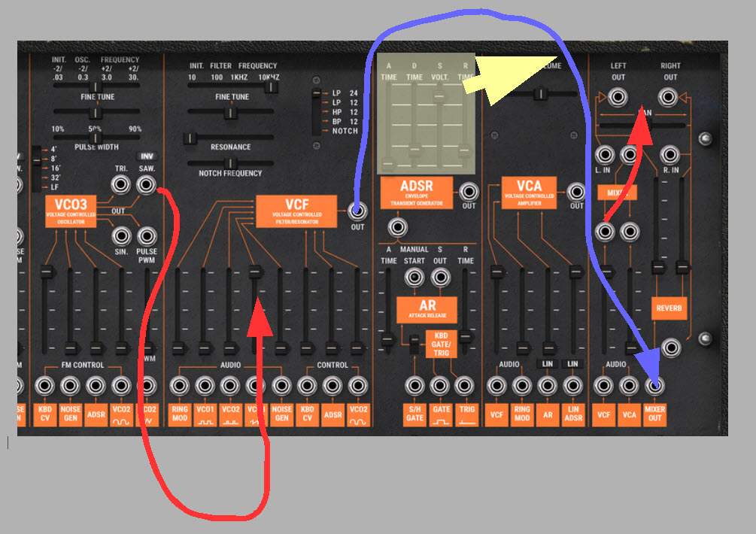The image size is (756, 534).
Task: Click the R. IN jack
Action: pyautogui.click(x=669, y=155)
